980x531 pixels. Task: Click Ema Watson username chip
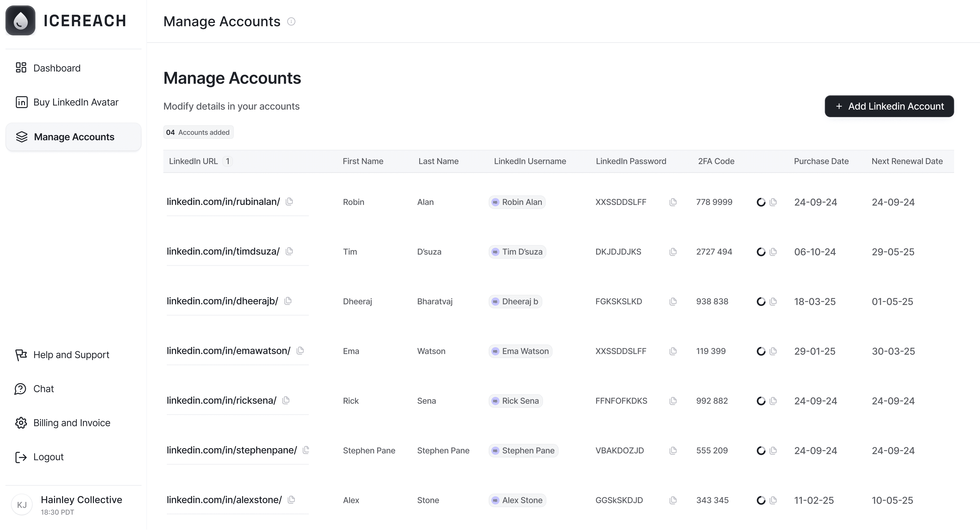(x=520, y=351)
